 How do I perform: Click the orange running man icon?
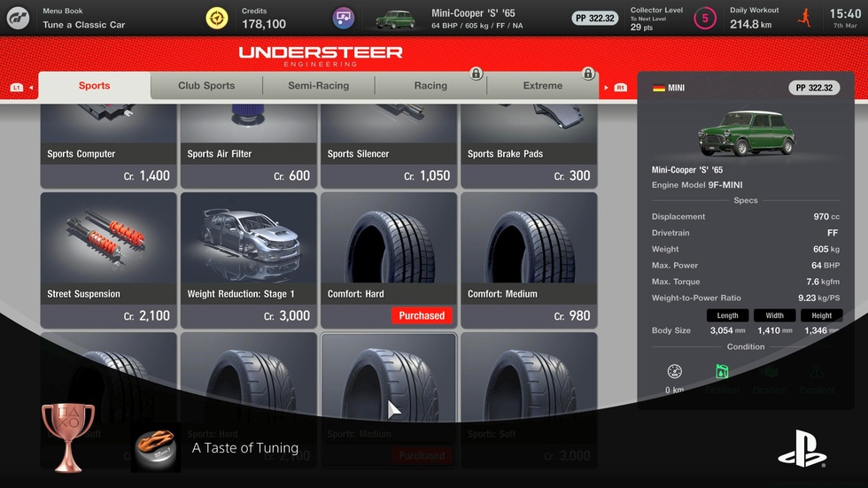tap(804, 18)
